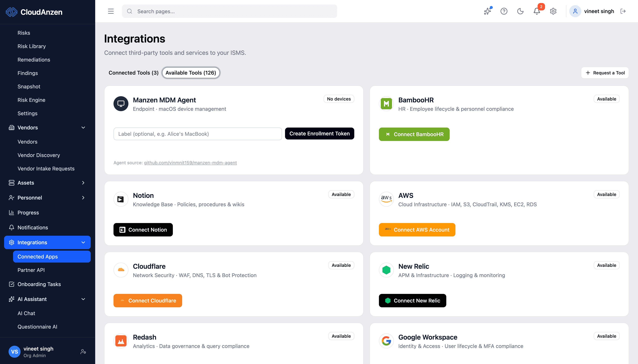Open settings gear in top bar
Screen dimensions: 638x364
[553, 11]
